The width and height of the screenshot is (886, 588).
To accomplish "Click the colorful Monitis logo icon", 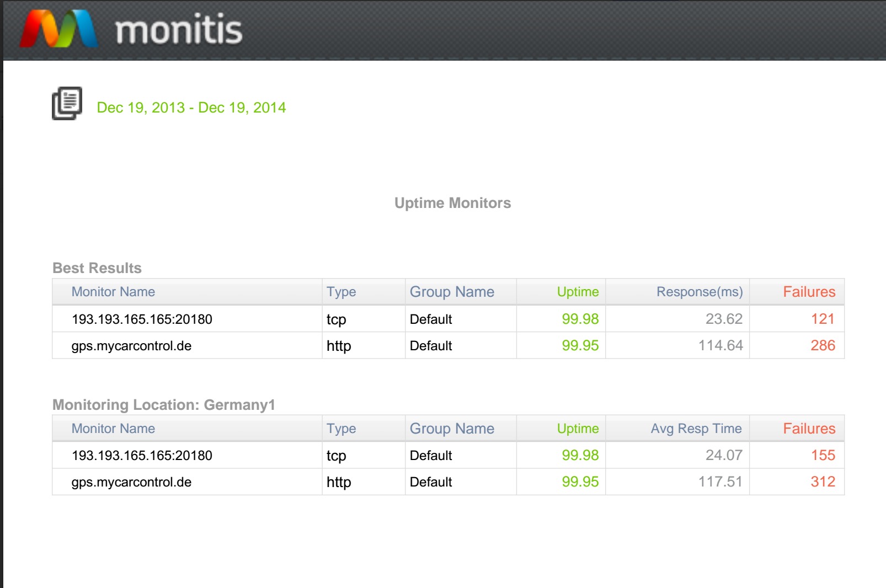I will (x=58, y=29).
